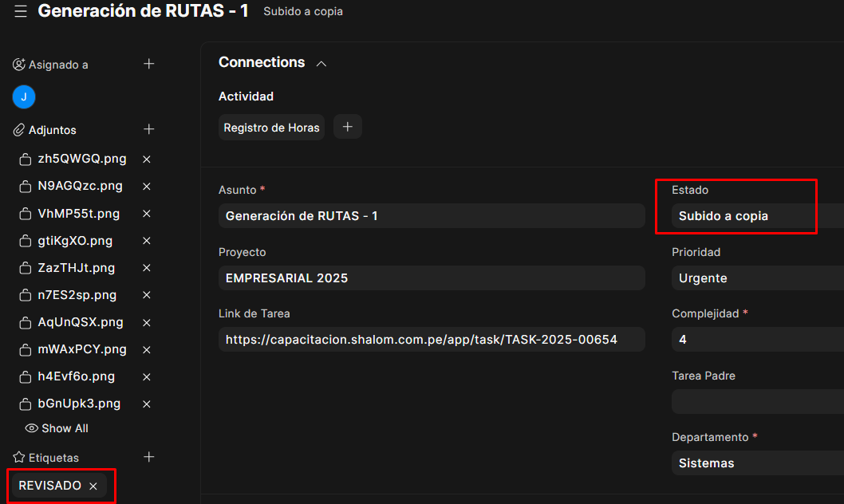Viewport: 844px width, 504px height.
Task: Delete the N9AGQzc.png attachment
Action: (147, 187)
